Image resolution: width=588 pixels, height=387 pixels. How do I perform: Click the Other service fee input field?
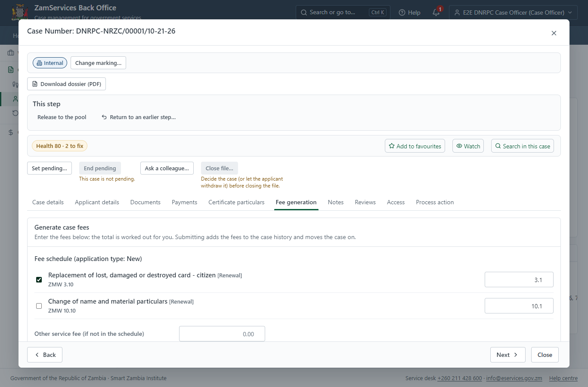[222, 334]
